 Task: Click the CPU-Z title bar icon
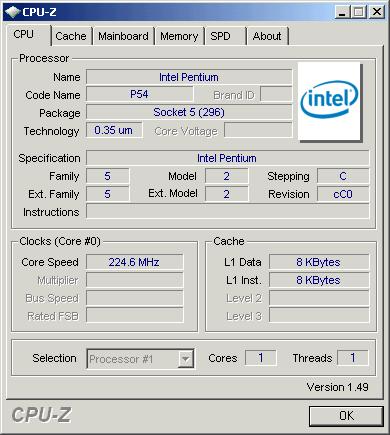[13, 12]
